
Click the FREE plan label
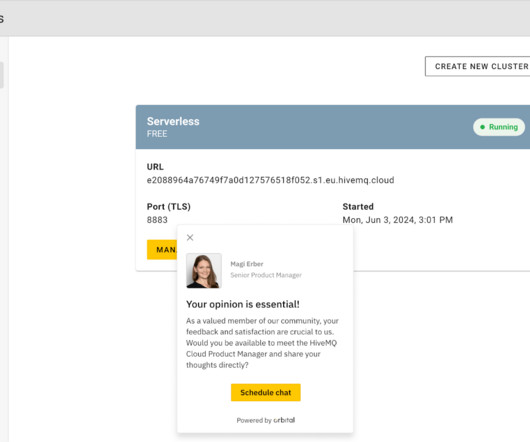click(157, 134)
